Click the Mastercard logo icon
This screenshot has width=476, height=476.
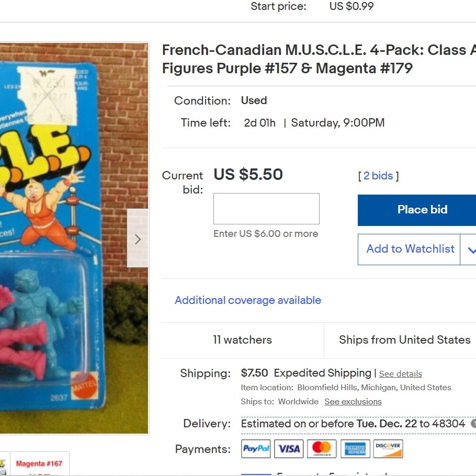pos(322,448)
